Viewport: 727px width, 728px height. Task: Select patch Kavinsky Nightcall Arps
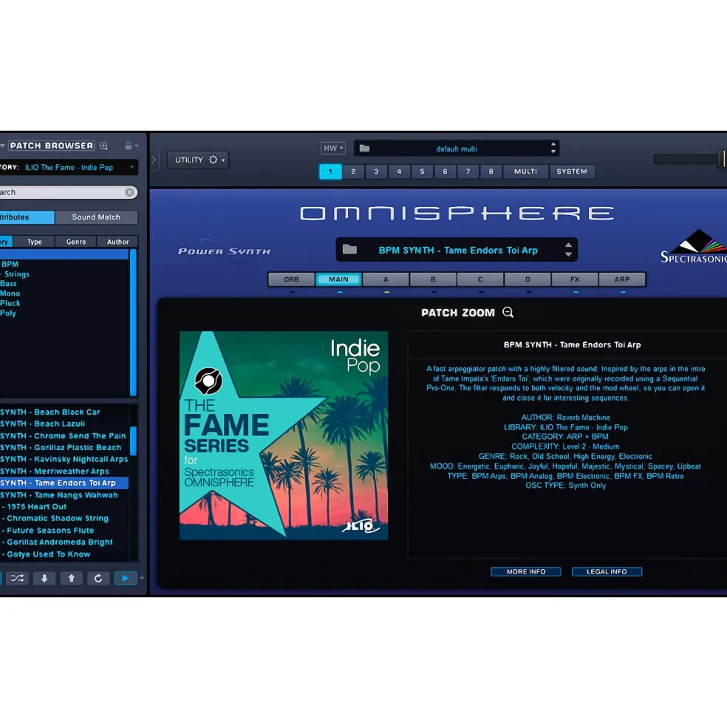click(x=64, y=459)
